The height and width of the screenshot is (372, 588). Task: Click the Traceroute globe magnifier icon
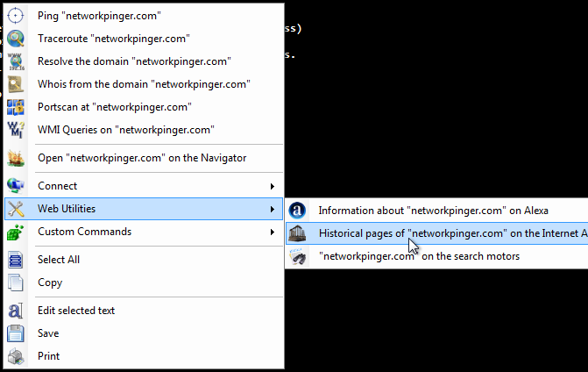pyautogui.click(x=16, y=39)
